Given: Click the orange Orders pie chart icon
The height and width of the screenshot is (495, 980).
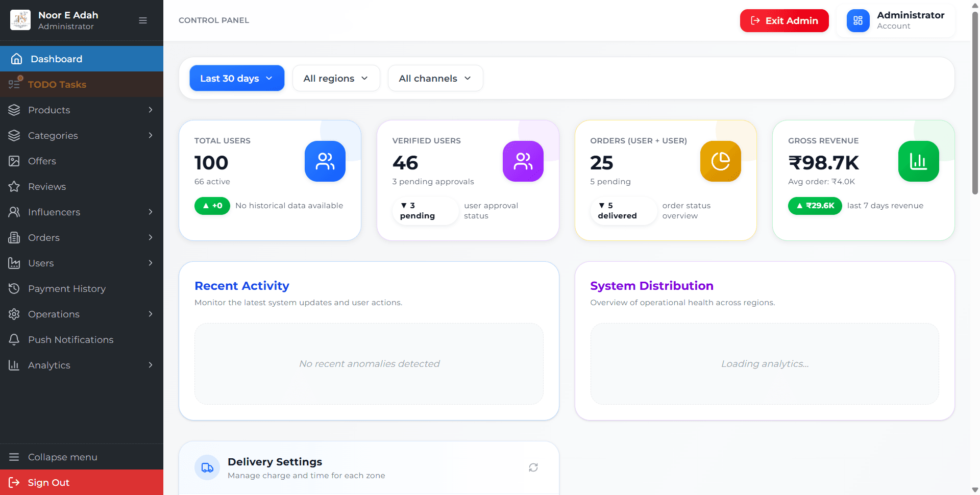Looking at the screenshot, I should coord(721,161).
